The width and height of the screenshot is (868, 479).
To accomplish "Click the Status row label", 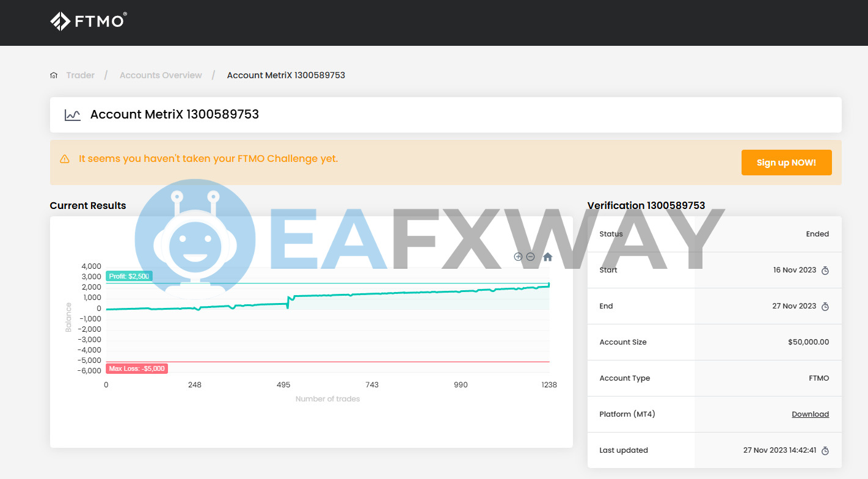I will (x=611, y=234).
